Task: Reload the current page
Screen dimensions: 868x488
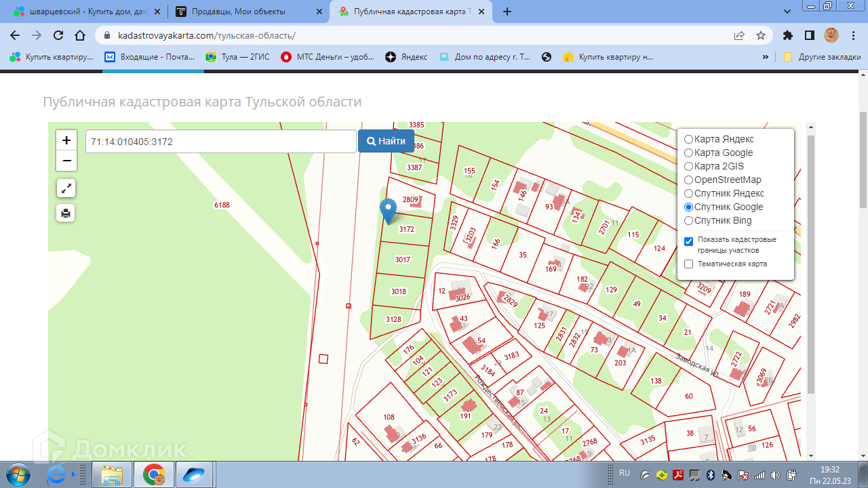Action: click(x=58, y=36)
